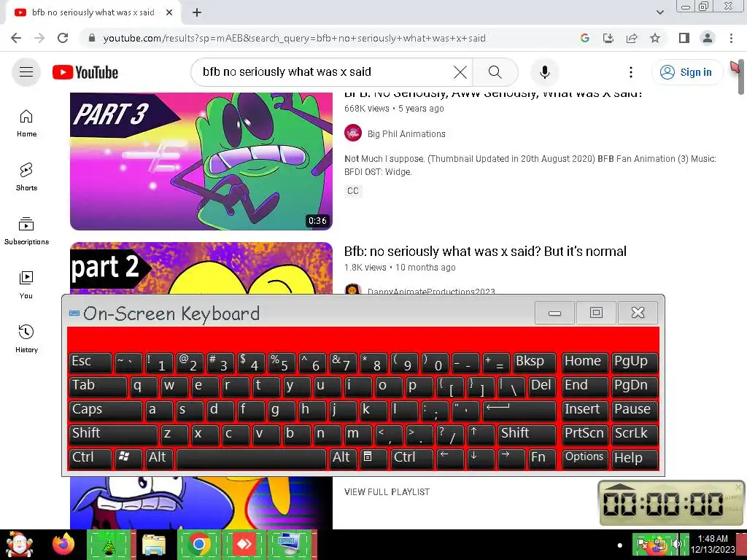Open History in sidebar

(x=26, y=338)
